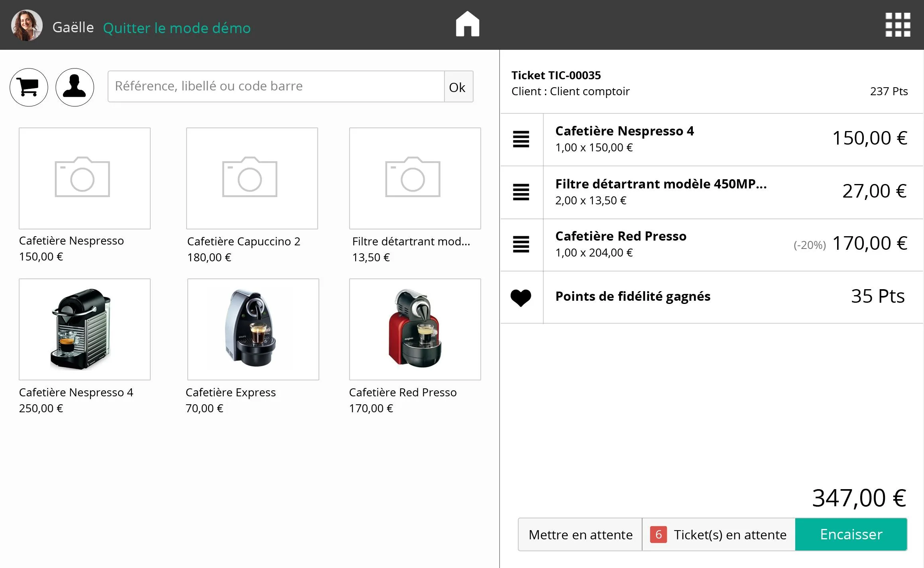Click the Cafetière Express product name
924x568 pixels.
tap(230, 392)
